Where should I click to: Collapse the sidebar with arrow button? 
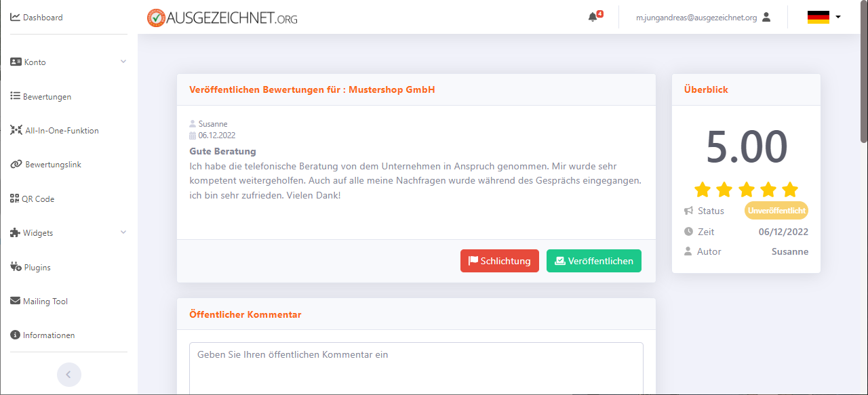(x=68, y=375)
